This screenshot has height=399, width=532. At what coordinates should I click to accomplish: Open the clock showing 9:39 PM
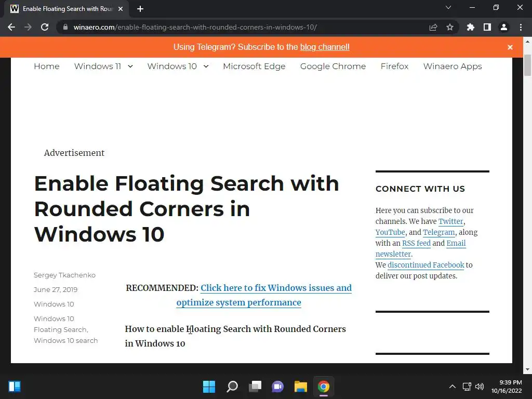pos(507,387)
